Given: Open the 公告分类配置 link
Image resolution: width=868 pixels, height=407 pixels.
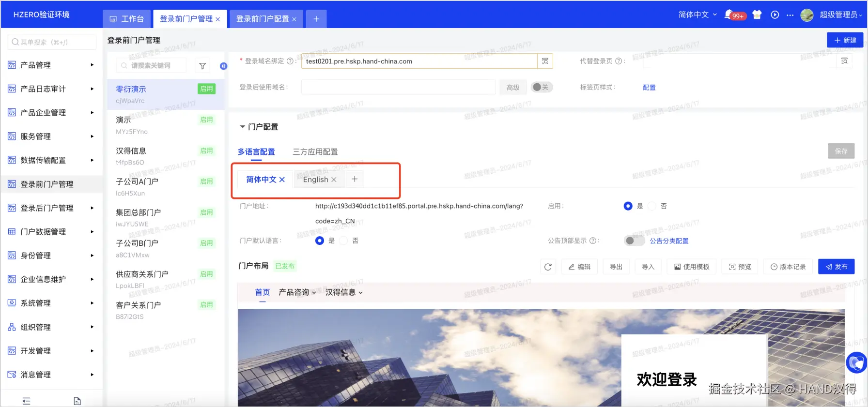Looking at the screenshot, I should (669, 241).
